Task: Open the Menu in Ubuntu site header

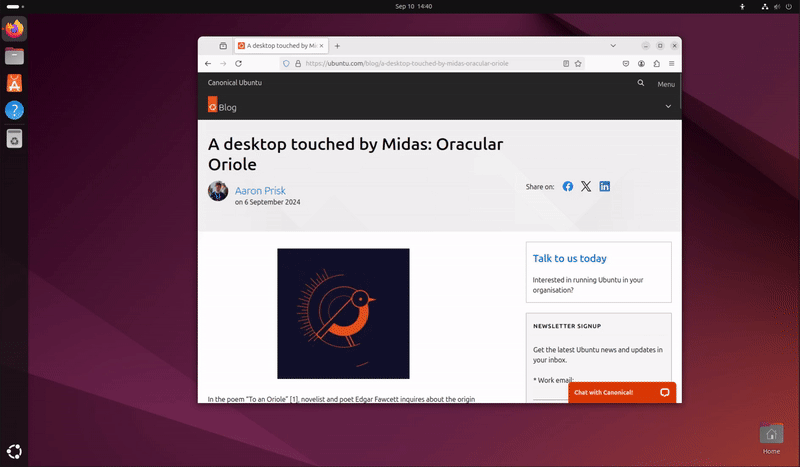Action: click(x=666, y=84)
